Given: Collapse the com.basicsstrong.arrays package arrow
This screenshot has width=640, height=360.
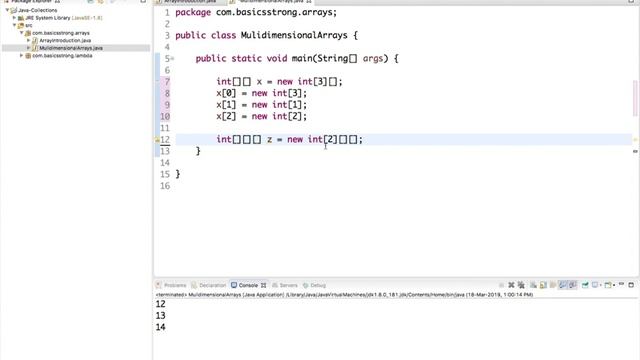Looking at the screenshot, I should coord(22,33).
